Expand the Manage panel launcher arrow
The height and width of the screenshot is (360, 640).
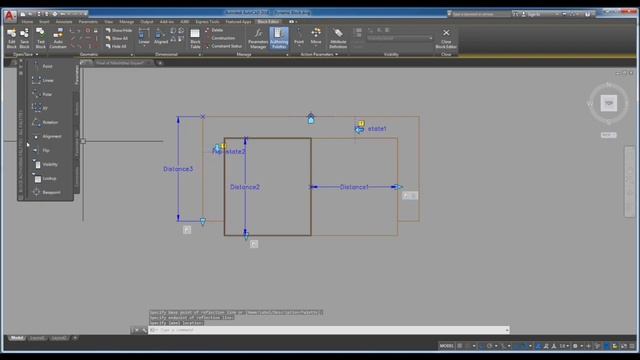[x=287, y=55]
